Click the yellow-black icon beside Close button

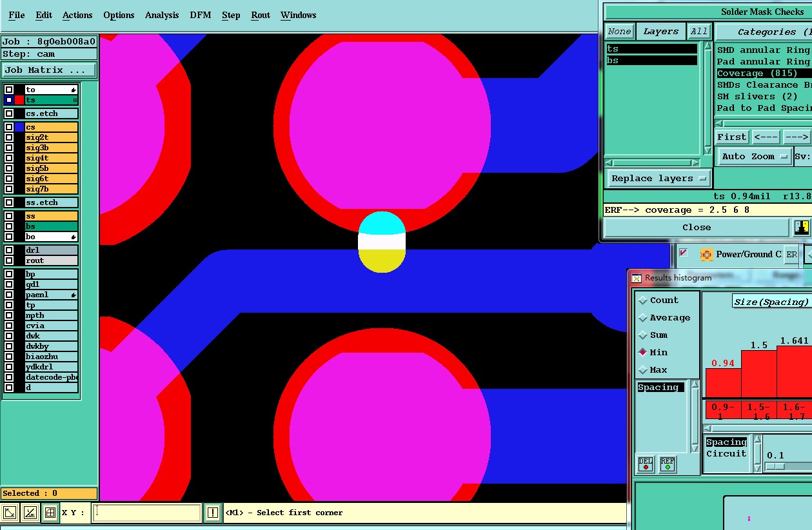pyautogui.click(x=802, y=227)
